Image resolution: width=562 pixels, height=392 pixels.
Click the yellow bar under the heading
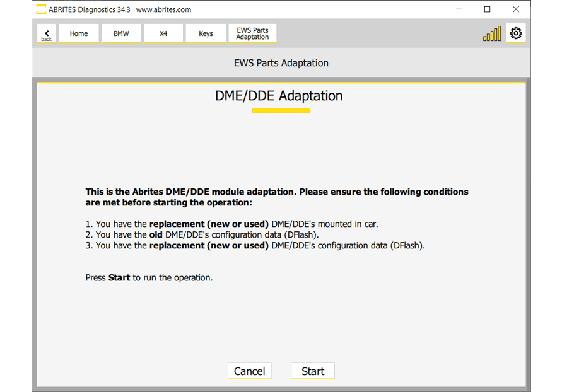(x=281, y=111)
